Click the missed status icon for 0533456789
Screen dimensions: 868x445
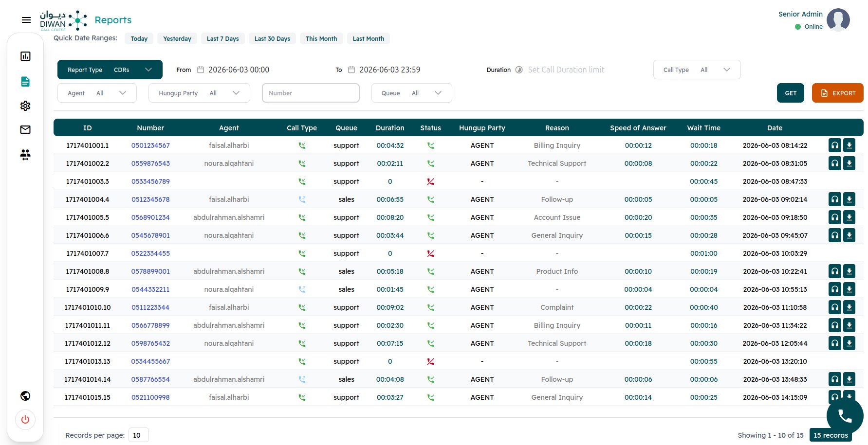point(430,181)
